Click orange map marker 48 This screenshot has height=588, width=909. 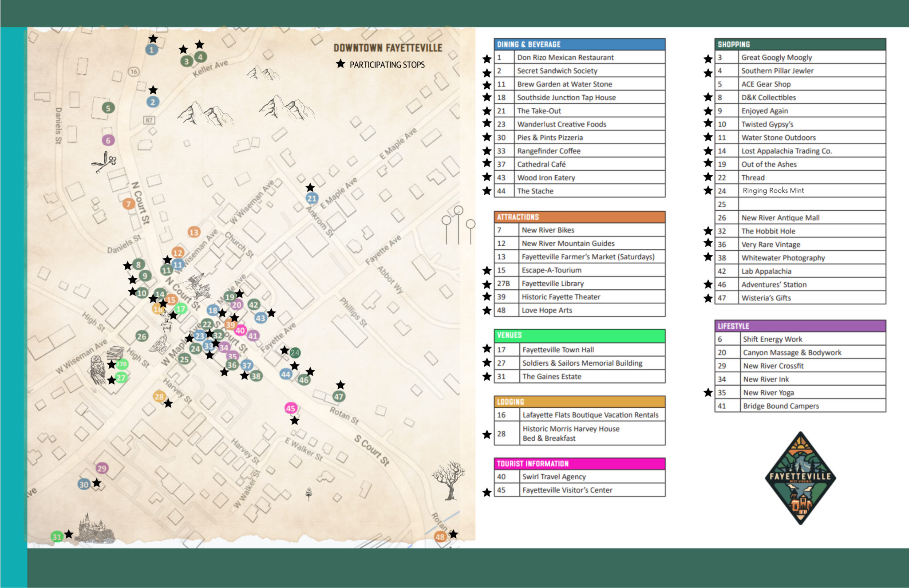click(440, 537)
